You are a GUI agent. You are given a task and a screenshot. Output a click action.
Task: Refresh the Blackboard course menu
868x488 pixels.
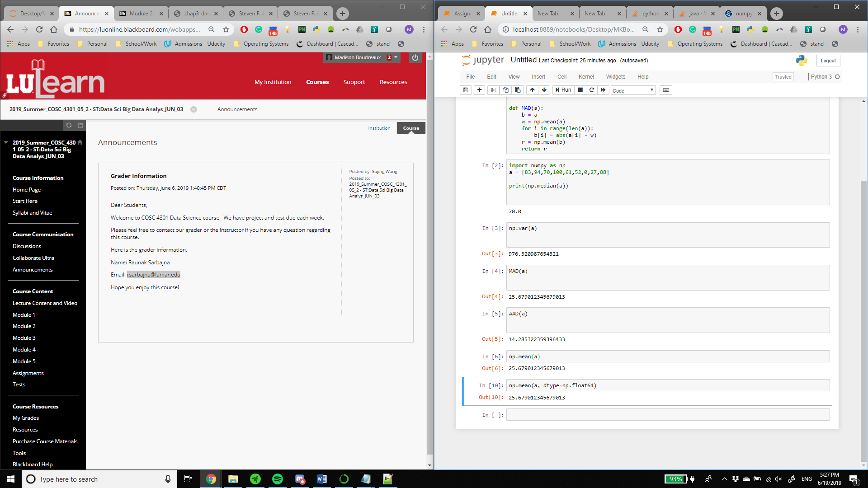69,125
